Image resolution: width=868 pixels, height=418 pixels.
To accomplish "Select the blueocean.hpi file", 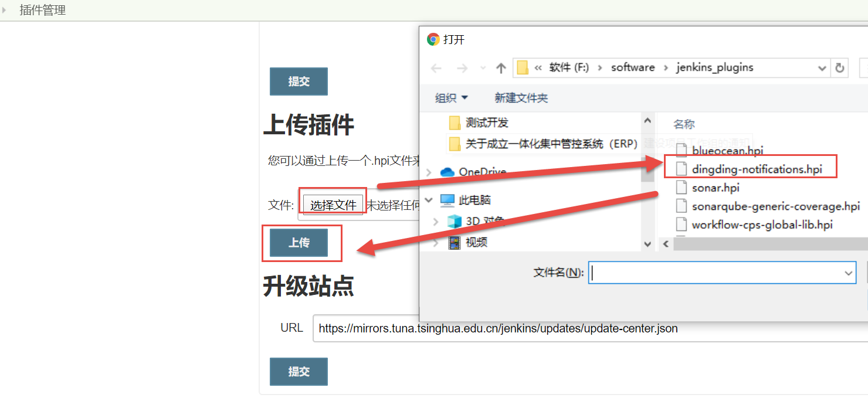I will (x=727, y=151).
